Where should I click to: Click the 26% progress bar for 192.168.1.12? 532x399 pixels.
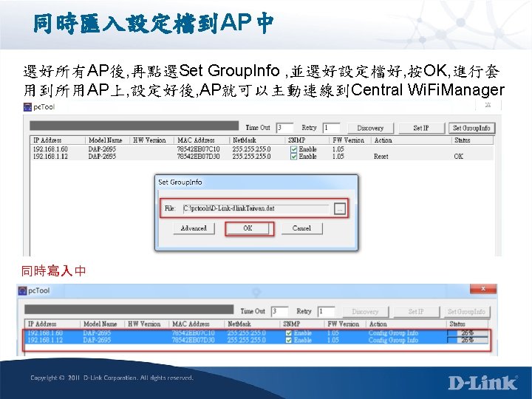pos(468,341)
